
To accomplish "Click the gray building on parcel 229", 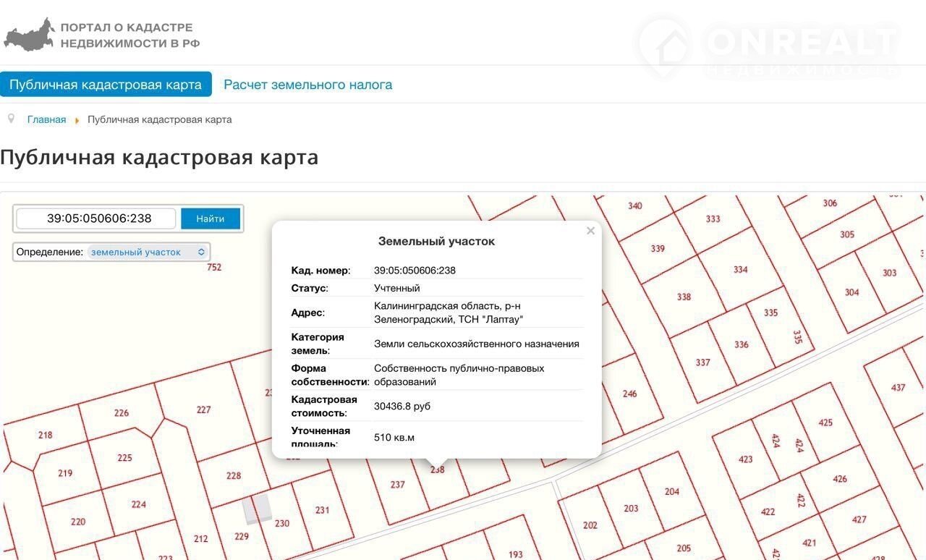I will pyautogui.click(x=257, y=509).
